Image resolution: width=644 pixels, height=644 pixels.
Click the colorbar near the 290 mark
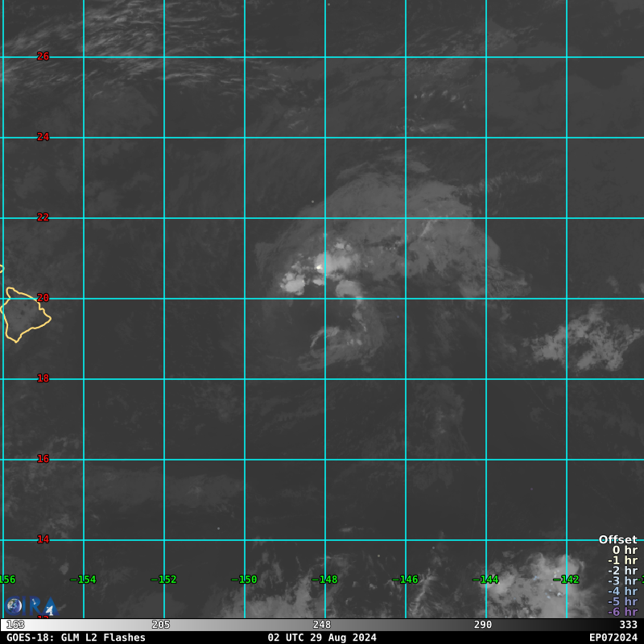[x=483, y=625]
